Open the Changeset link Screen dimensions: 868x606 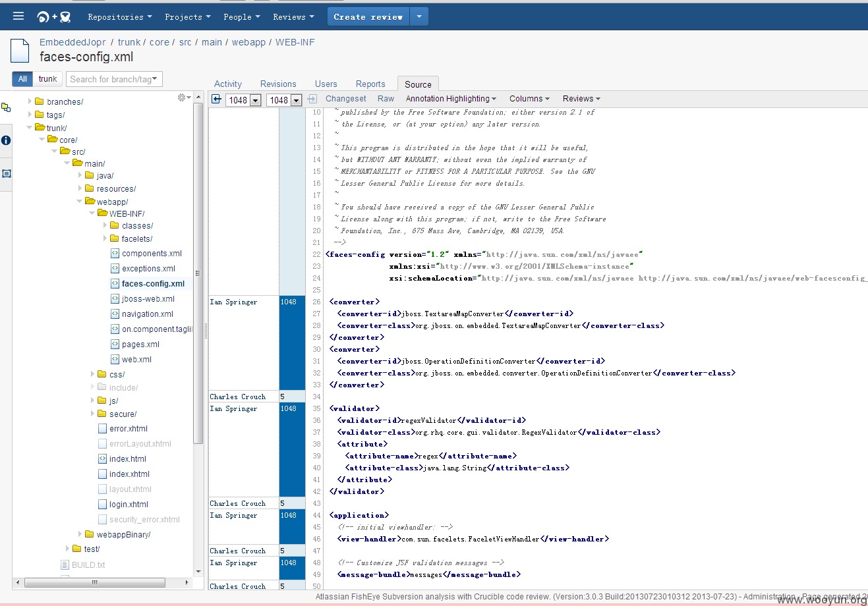tap(346, 99)
